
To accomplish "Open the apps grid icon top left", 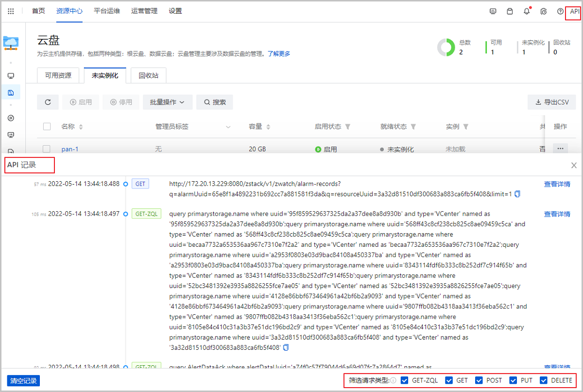I will [11, 11].
